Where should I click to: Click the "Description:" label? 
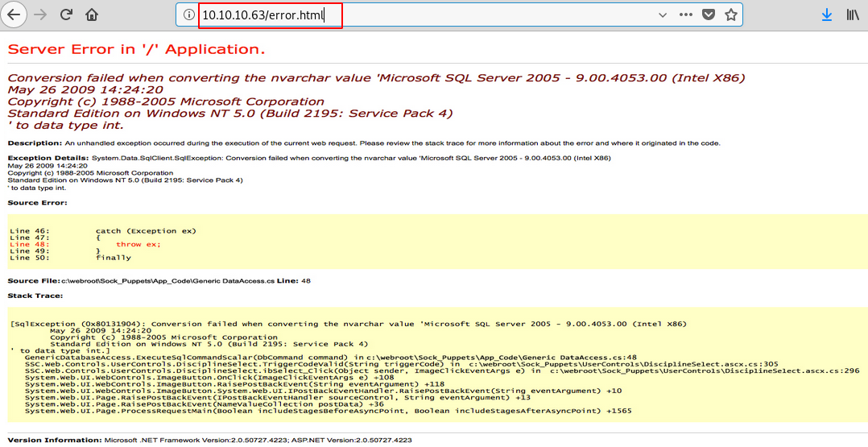tap(35, 143)
